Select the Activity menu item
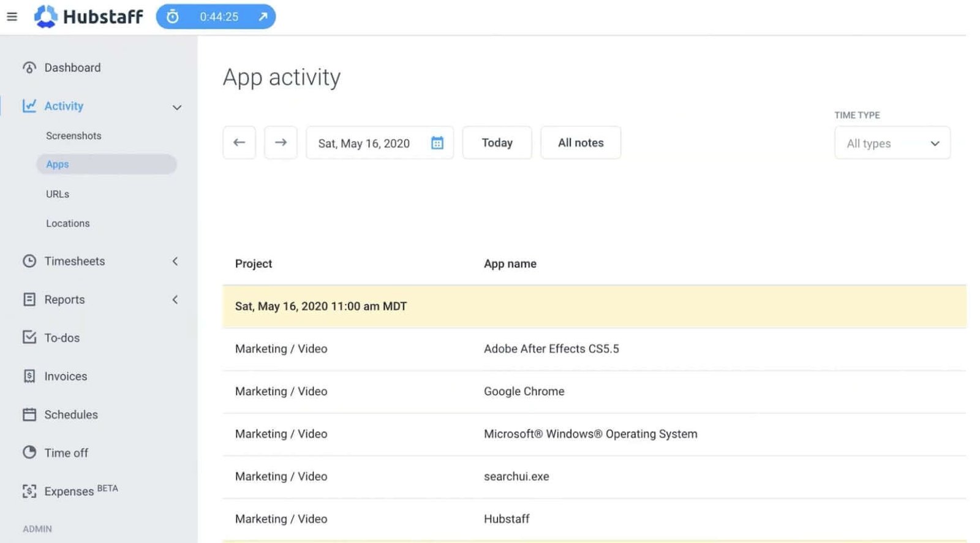The height and width of the screenshot is (543, 980). [x=64, y=106]
